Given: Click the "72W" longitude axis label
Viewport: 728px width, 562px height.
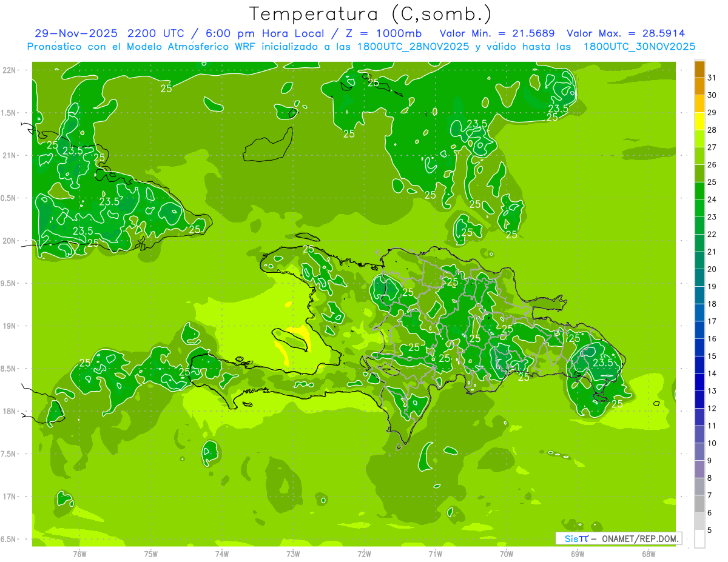Looking at the screenshot, I should 364,554.
